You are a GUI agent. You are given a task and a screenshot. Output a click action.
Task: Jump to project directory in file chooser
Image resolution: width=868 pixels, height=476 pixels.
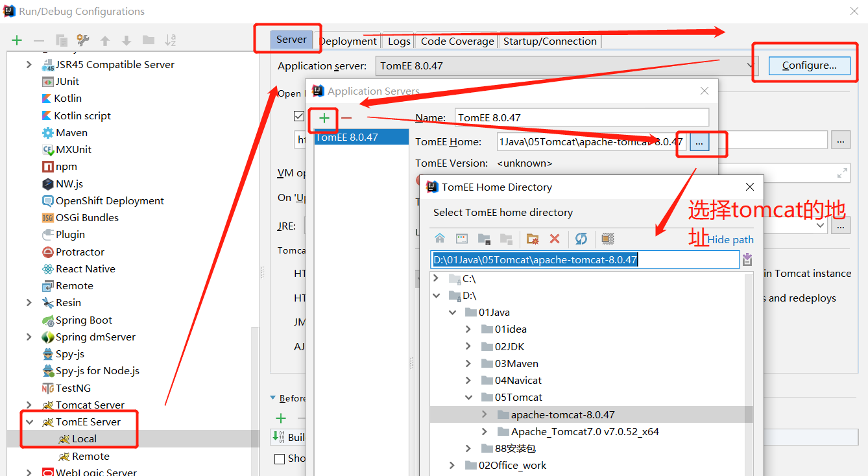[484, 239]
